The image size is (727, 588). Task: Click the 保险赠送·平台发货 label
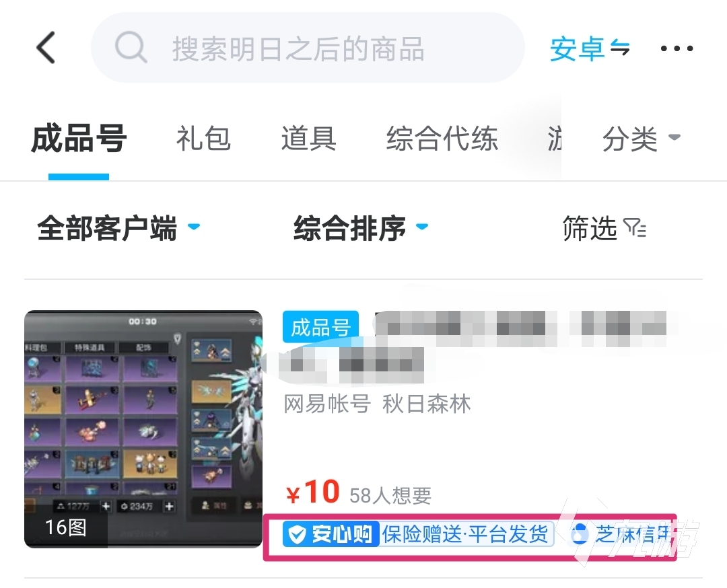click(466, 534)
